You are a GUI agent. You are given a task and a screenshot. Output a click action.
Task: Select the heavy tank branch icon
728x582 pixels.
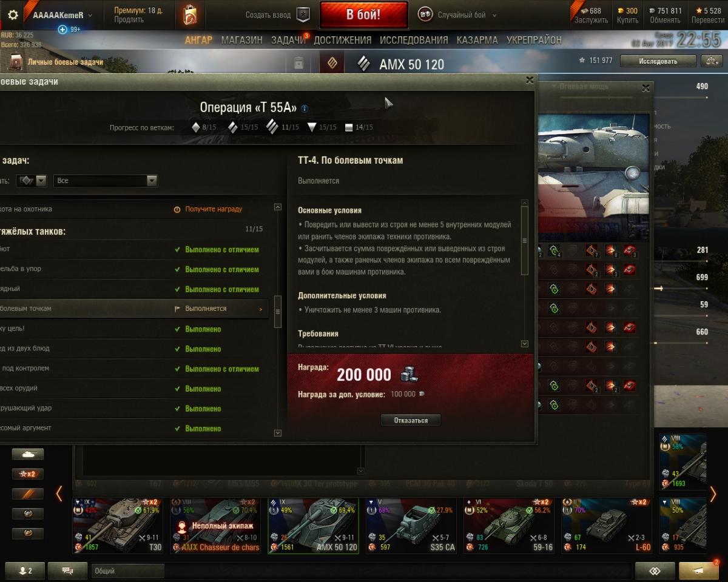(x=273, y=127)
